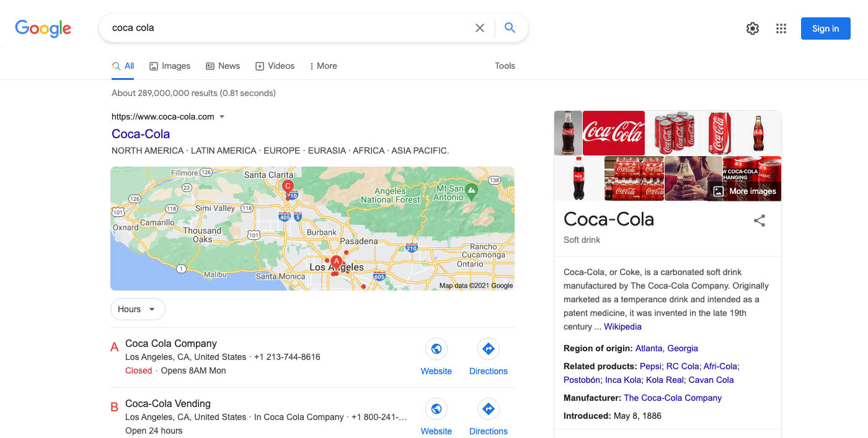Expand the Hours filter dropdown
Image resolution: width=868 pixels, height=438 pixels.
pyautogui.click(x=137, y=309)
